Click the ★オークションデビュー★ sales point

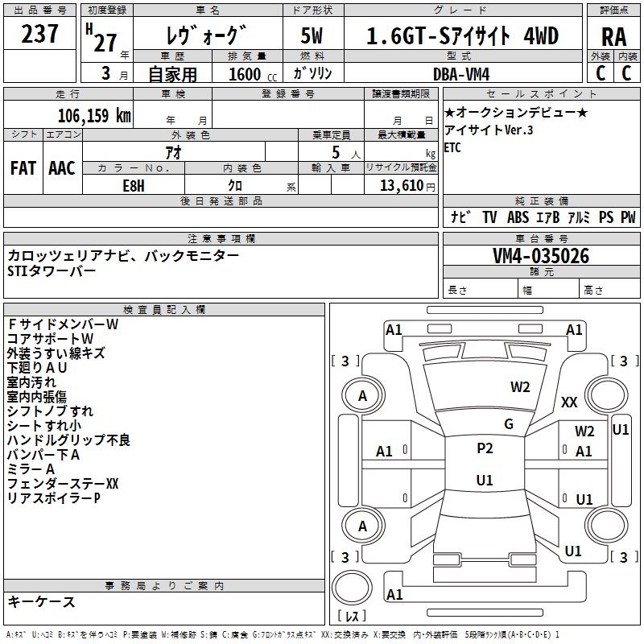(516, 112)
